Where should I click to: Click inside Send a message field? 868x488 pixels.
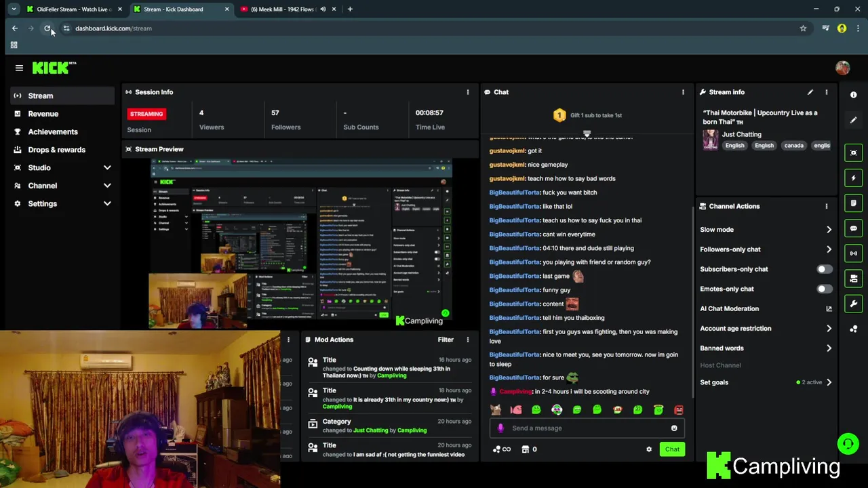click(x=587, y=428)
